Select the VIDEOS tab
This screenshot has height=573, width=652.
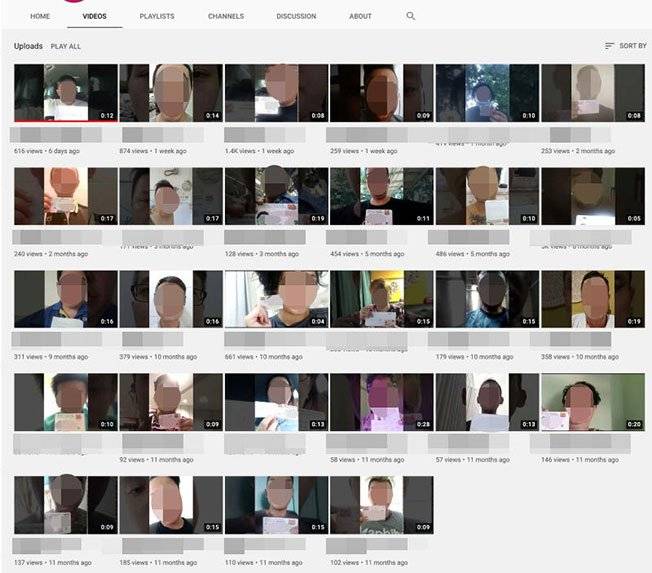click(96, 16)
